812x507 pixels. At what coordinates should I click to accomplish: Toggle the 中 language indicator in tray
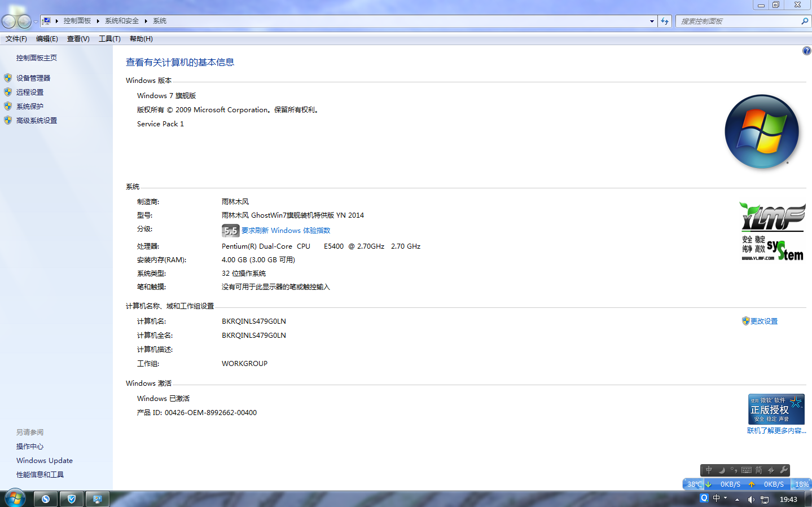click(x=717, y=499)
